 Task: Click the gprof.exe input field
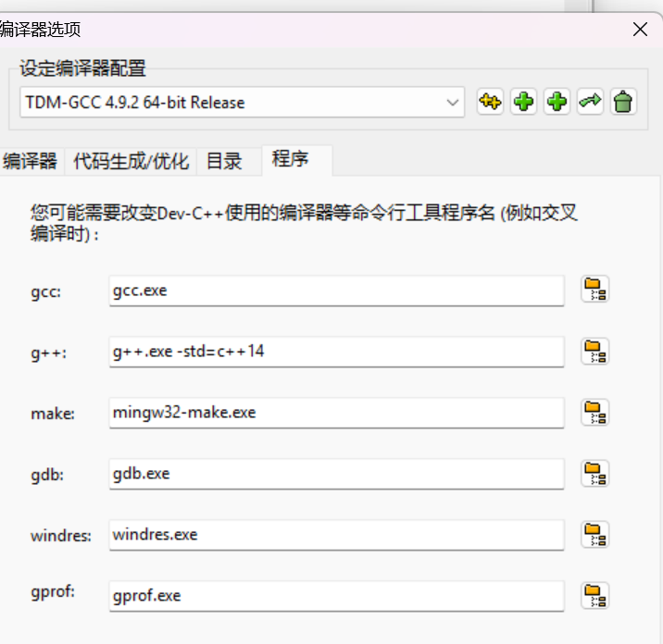pyautogui.click(x=336, y=596)
